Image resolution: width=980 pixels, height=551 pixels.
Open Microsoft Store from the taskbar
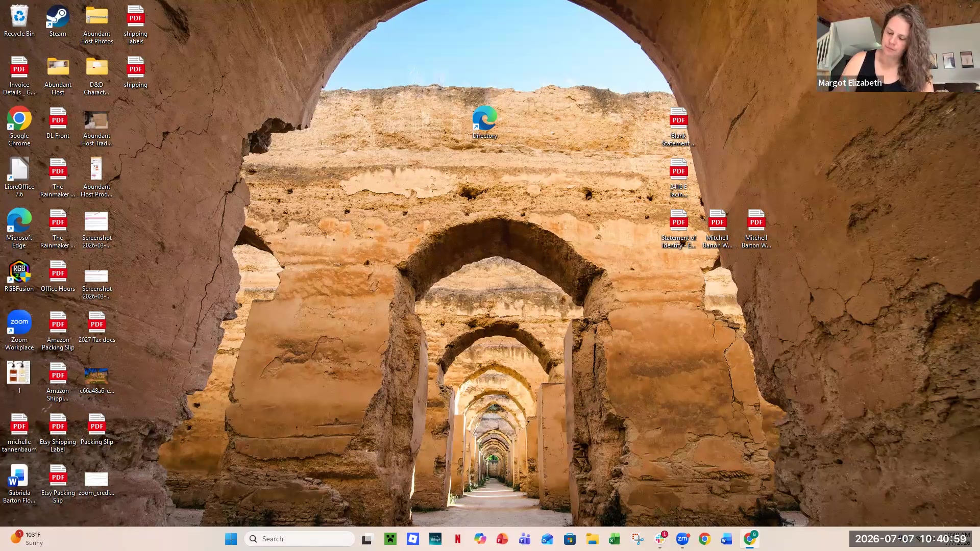click(570, 539)
